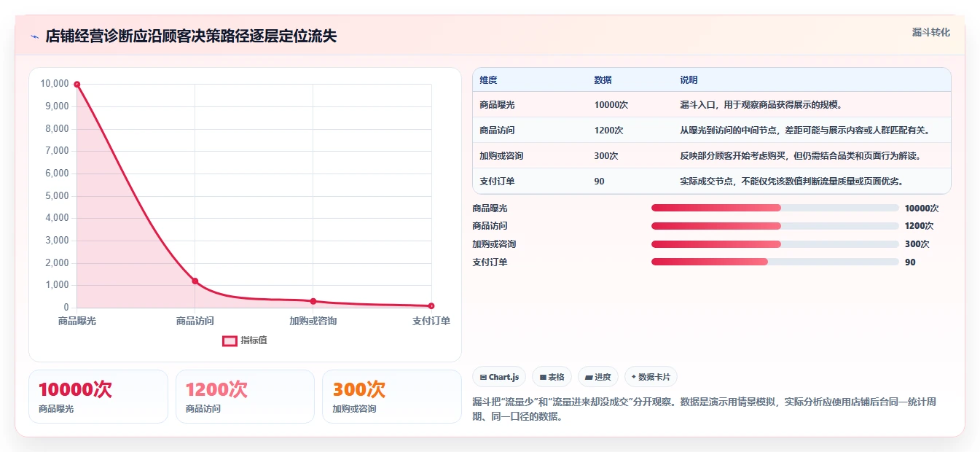Click the chart data point at 支付订单

pyautogui.click(x=431, y=305)
